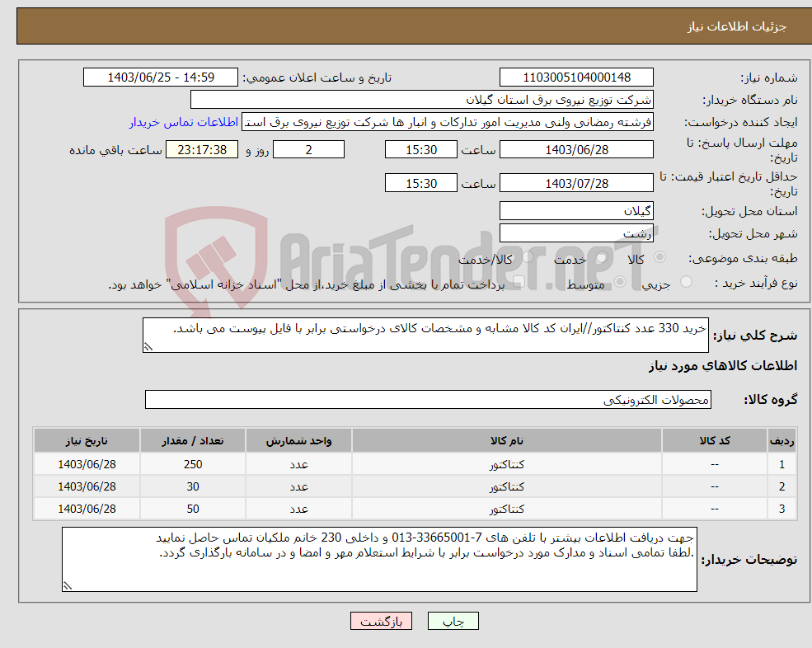The width and height of the screenshot is (812, 648).
Task: Click the row number 3 cell
Action: coord(782,509)
